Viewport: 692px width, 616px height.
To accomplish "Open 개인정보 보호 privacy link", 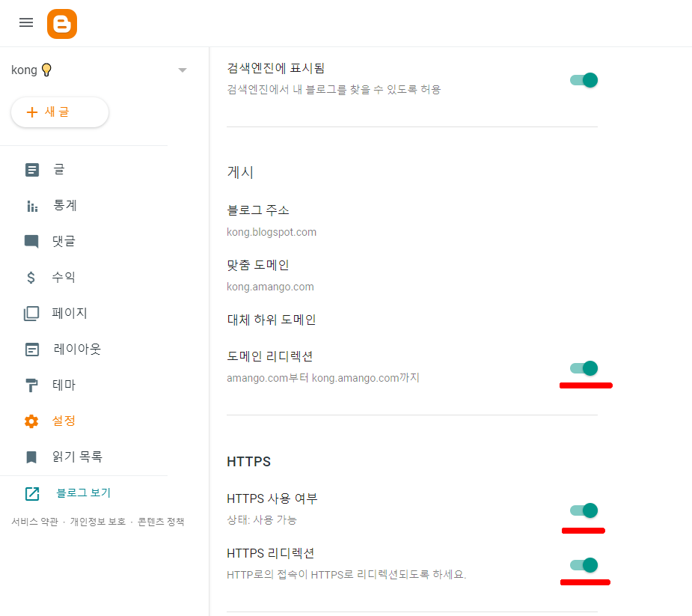I will click(x=97, y=522).
